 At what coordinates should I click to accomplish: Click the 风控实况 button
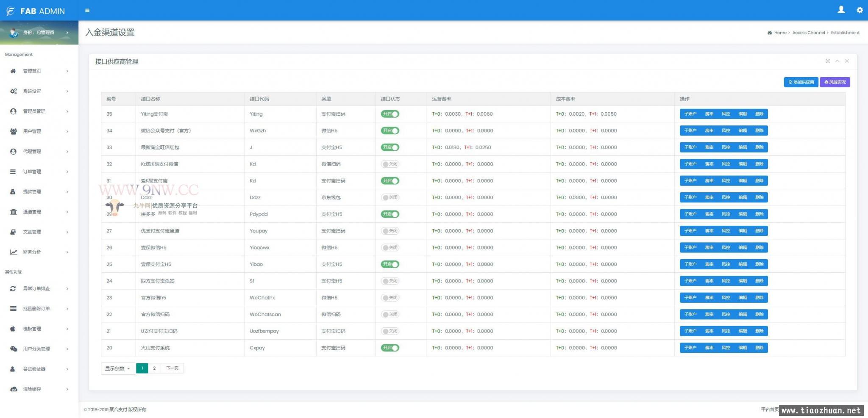(835, 82)
